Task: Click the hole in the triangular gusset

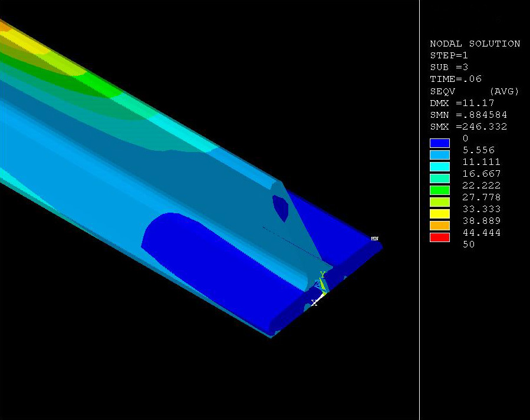Action: coord(280,207)
